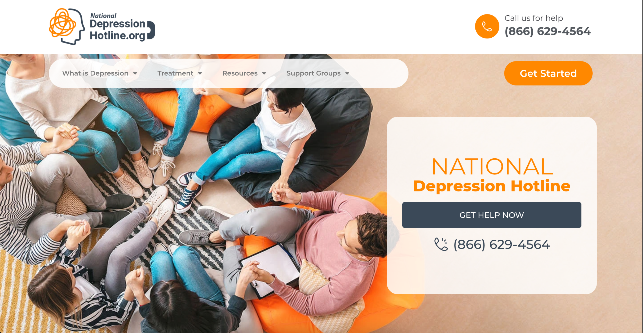Click the ringing phone icon in the hotline card
The height and width of the screenshot is (333, 644).
coord(441,244)
